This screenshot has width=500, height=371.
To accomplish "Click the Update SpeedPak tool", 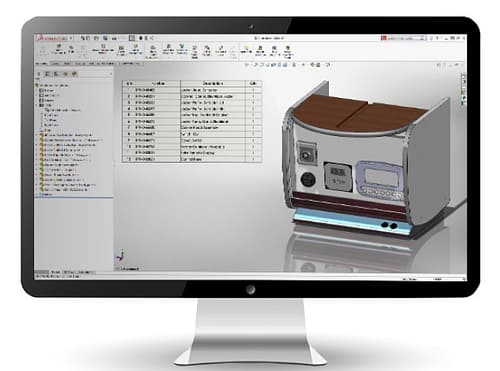I will [260, 50].
